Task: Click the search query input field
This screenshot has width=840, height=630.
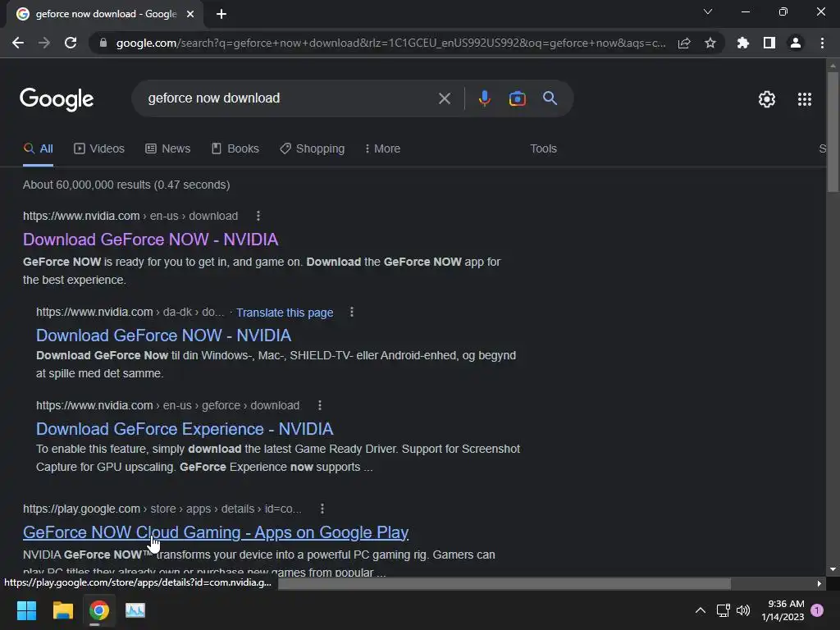Action: (290, 98)
